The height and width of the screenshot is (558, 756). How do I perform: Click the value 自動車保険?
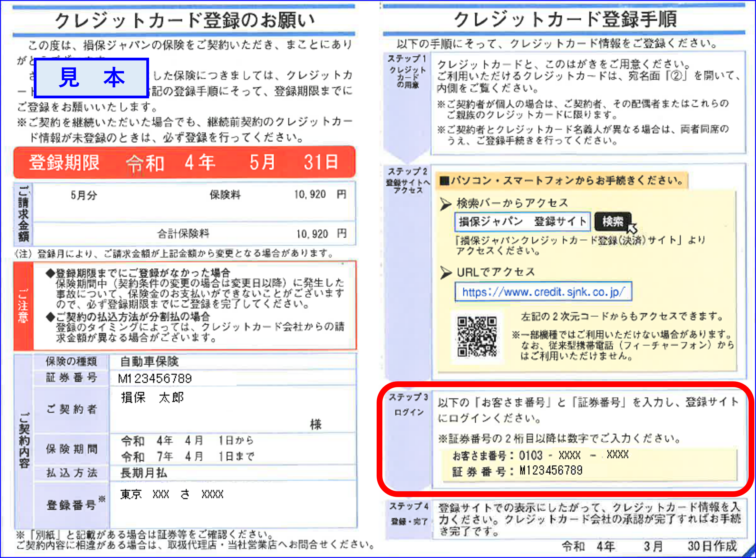(150, 361)
